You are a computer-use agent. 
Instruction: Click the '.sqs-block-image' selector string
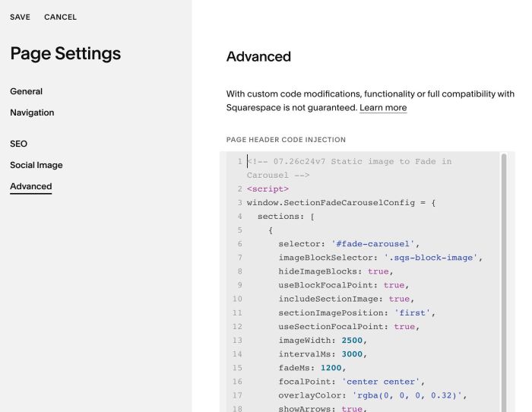(431, 258)
